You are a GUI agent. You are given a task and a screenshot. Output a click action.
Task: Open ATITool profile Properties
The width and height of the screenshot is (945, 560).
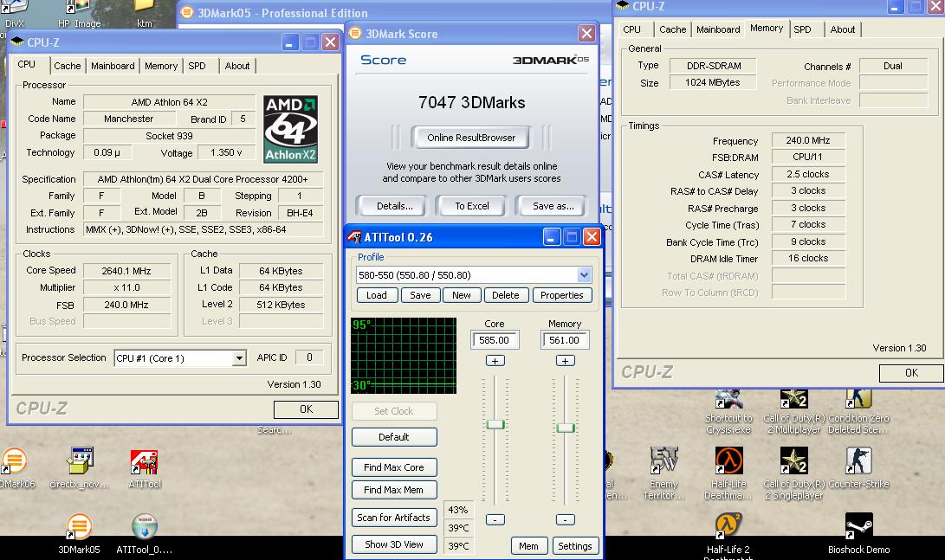click(x=561, y=295)
